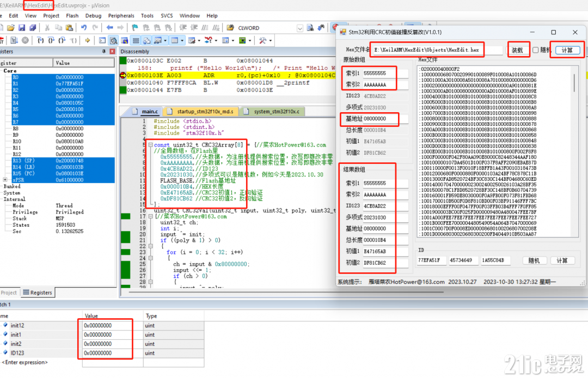Open the Toolbox wrench-hammer icon
The image size is (588, 378).
tap(262, 40)
